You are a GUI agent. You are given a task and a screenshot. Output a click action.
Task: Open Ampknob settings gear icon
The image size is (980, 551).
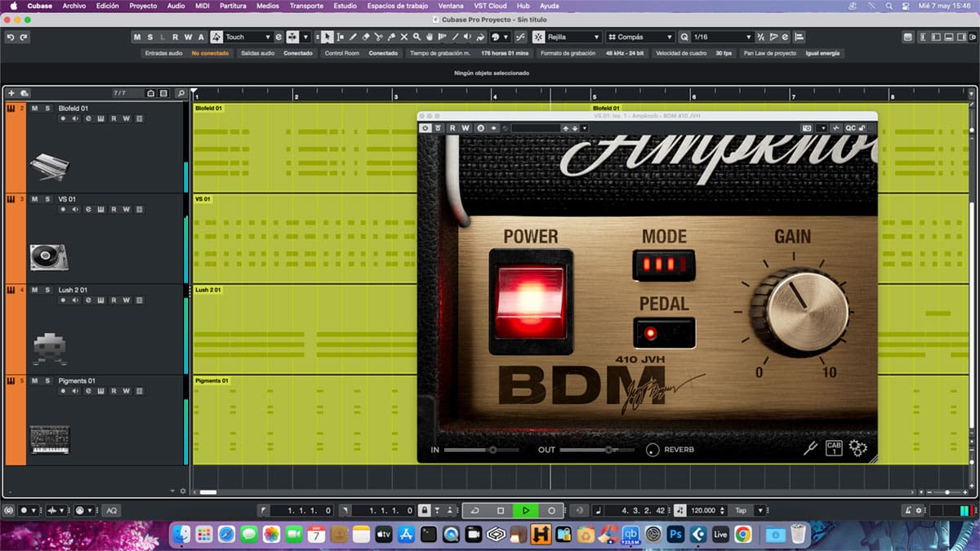pyautogui.click(x=857, y=448)
